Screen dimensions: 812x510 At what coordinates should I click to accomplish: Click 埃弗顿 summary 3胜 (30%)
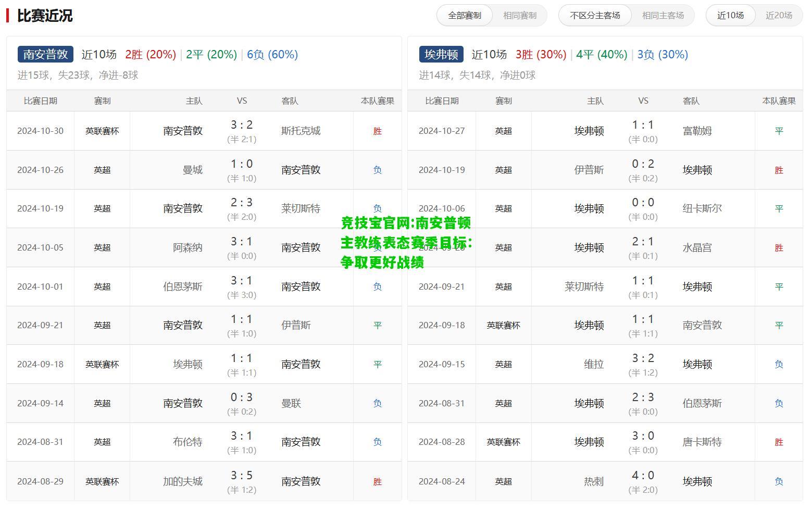541,54
